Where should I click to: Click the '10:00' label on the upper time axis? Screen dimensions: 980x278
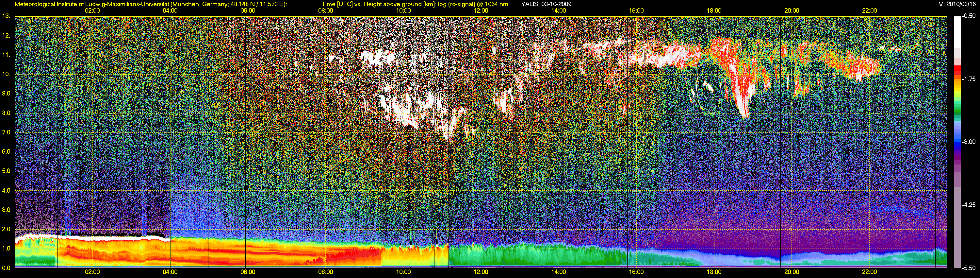[x=403, y=11]
